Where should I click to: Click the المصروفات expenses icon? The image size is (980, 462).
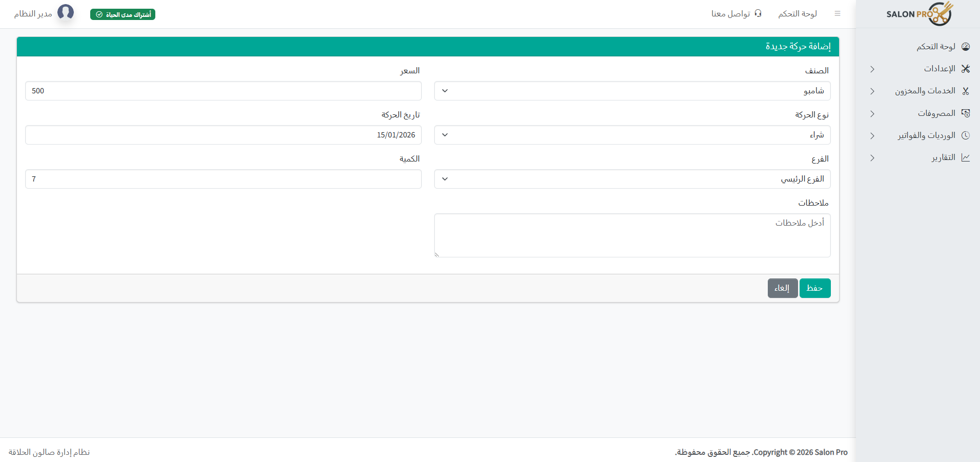pyautogui.click(x=966, y=113)
